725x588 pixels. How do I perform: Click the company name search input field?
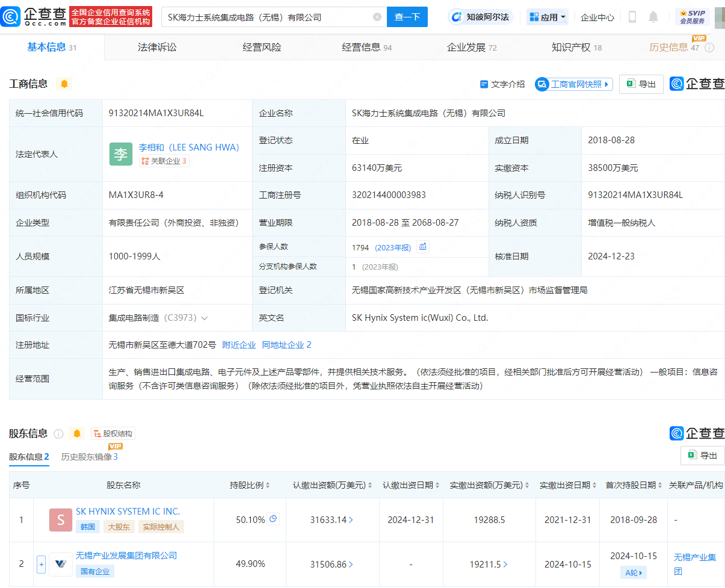pos(269,17)
